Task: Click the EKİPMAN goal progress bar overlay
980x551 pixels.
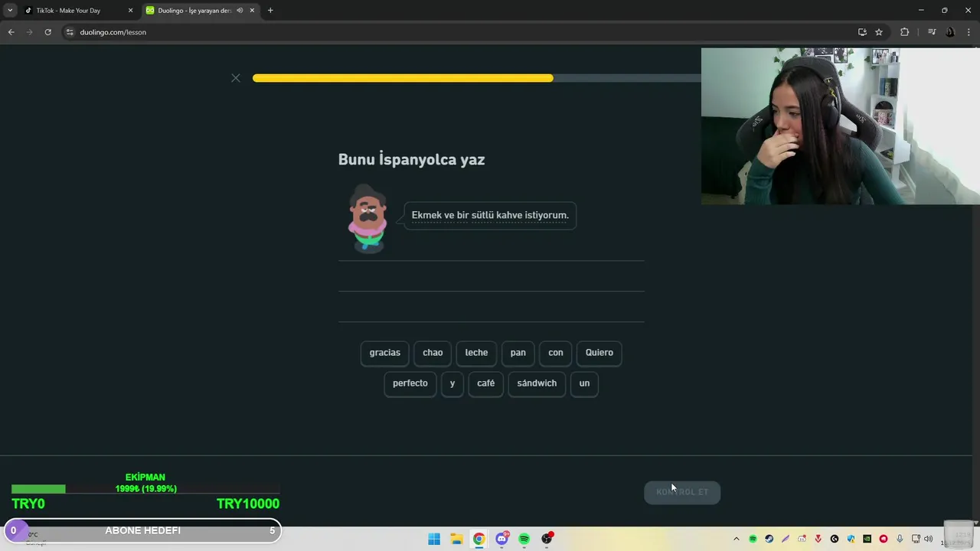Action: pos(145,491)
